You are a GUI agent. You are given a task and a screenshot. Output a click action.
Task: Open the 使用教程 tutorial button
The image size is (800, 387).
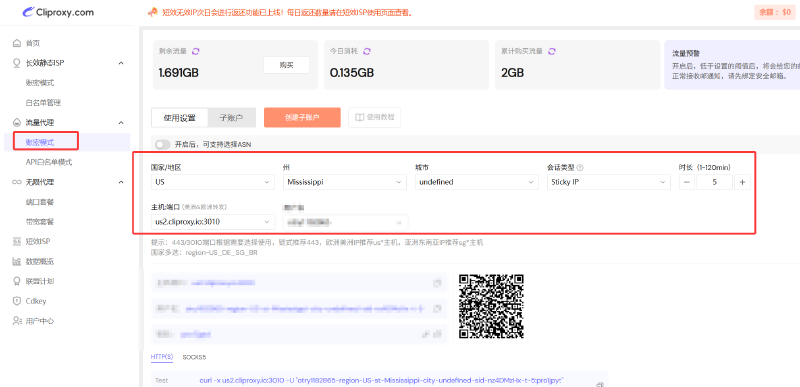tap(374, 117)
